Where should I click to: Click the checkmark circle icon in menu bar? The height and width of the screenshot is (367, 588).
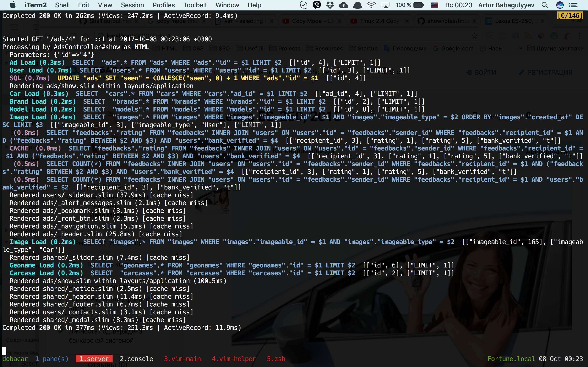pos(303,5)
